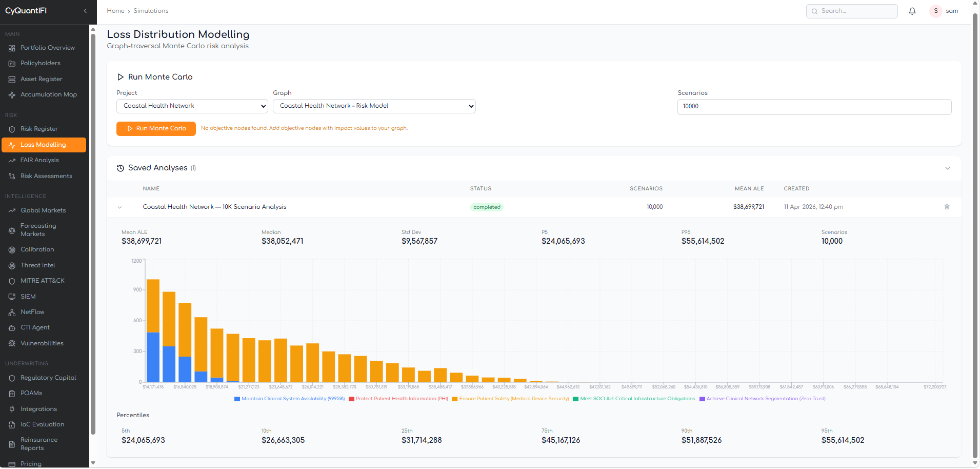980x469 pixels.
Task: Open the sam user avatar
Action: click(935, 11)
